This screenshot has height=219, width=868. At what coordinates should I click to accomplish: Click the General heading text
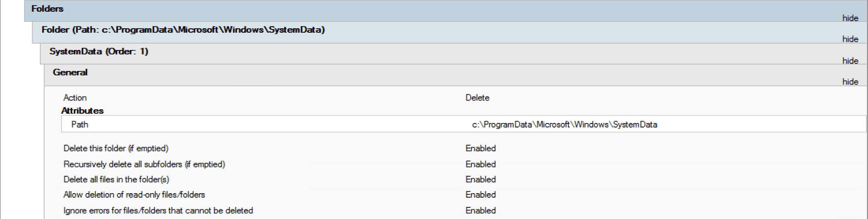(x=70, y=73)
